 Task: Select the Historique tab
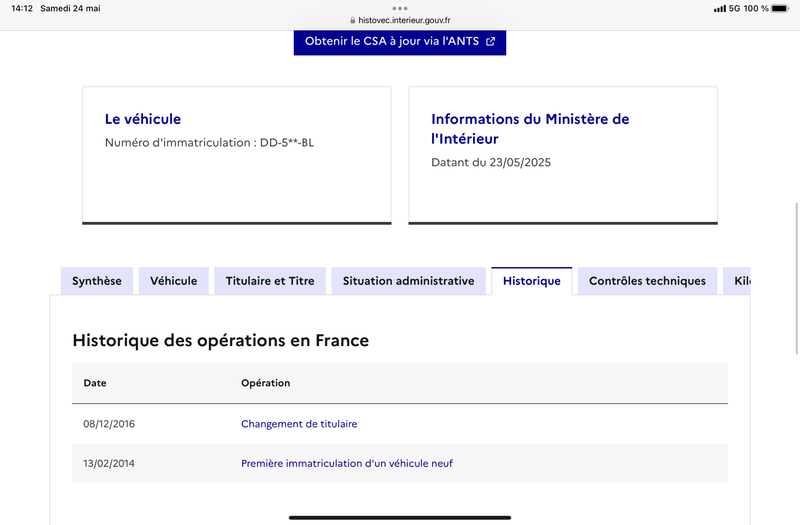[532, 281]
